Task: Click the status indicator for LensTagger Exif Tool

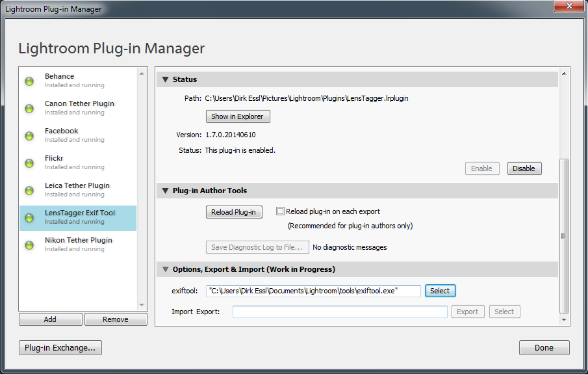Action: click(29, 218)
